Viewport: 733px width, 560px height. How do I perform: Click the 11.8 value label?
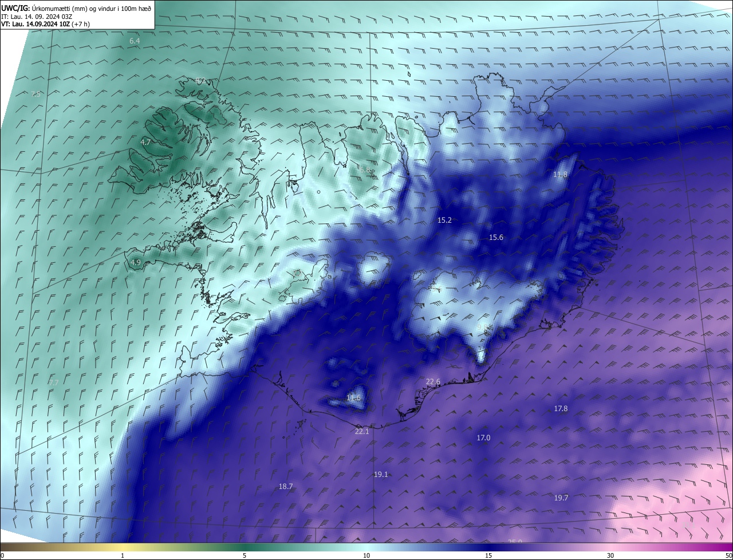[x=560, y=174]
